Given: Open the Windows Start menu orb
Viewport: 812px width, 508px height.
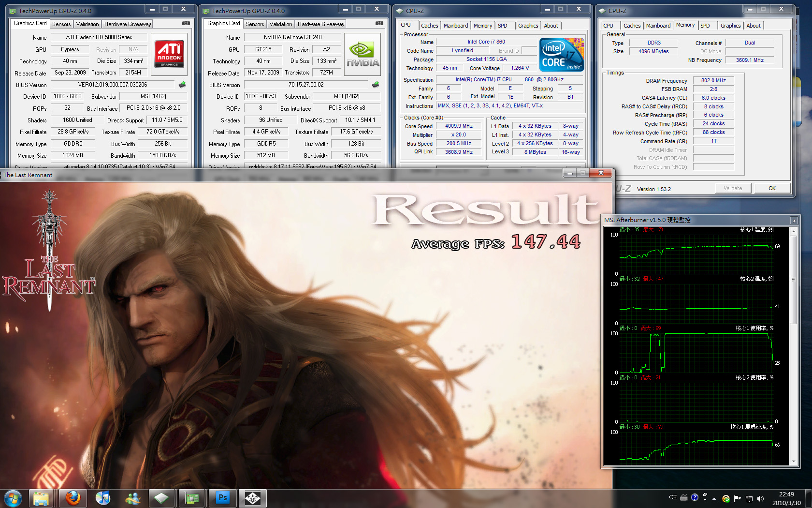Looking at the screenshot, I should point(13,498).
